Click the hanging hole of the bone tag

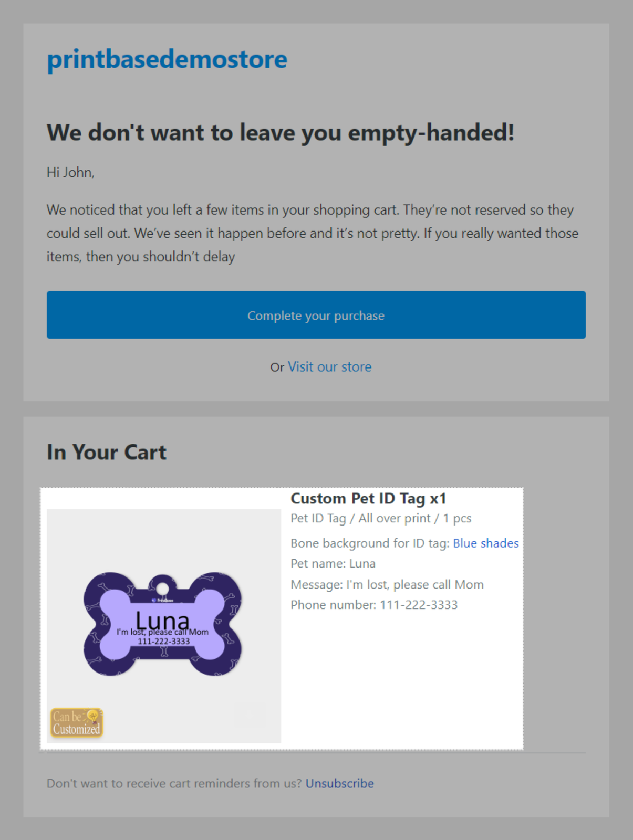(x=162, y=588)
